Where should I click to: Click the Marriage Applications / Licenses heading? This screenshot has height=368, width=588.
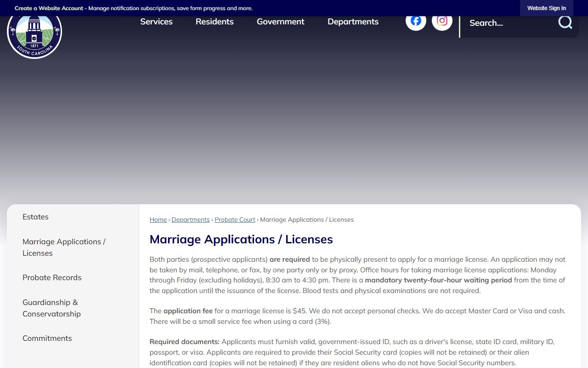pos(241,240)
